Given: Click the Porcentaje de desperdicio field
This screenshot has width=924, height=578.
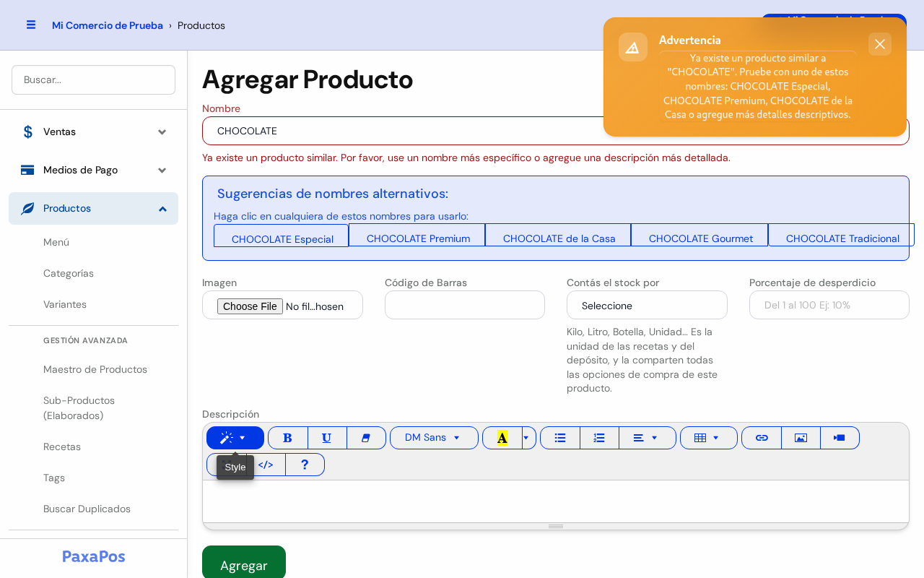Looking at the screenshot, I should click(x=829, y=305).
